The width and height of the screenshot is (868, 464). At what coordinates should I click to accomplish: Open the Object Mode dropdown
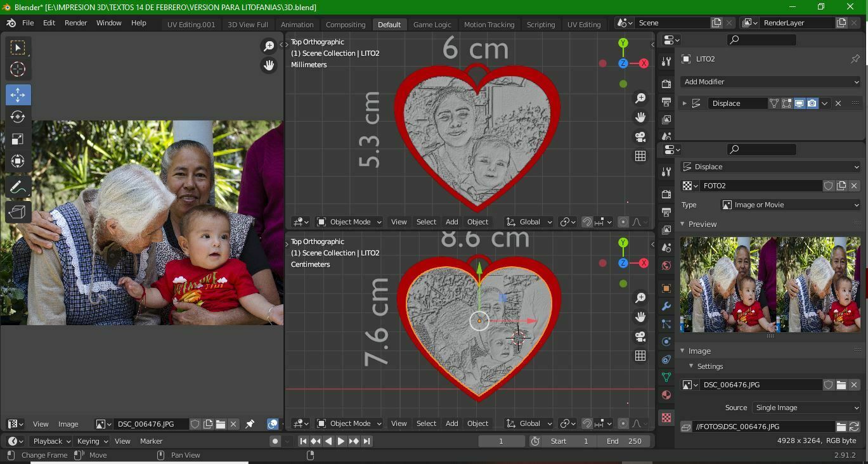coord(349,221)
